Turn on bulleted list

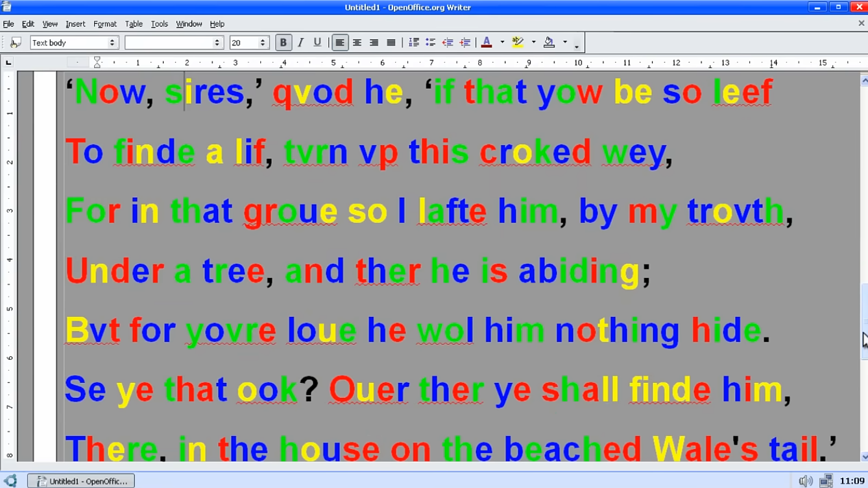[430, 43]
